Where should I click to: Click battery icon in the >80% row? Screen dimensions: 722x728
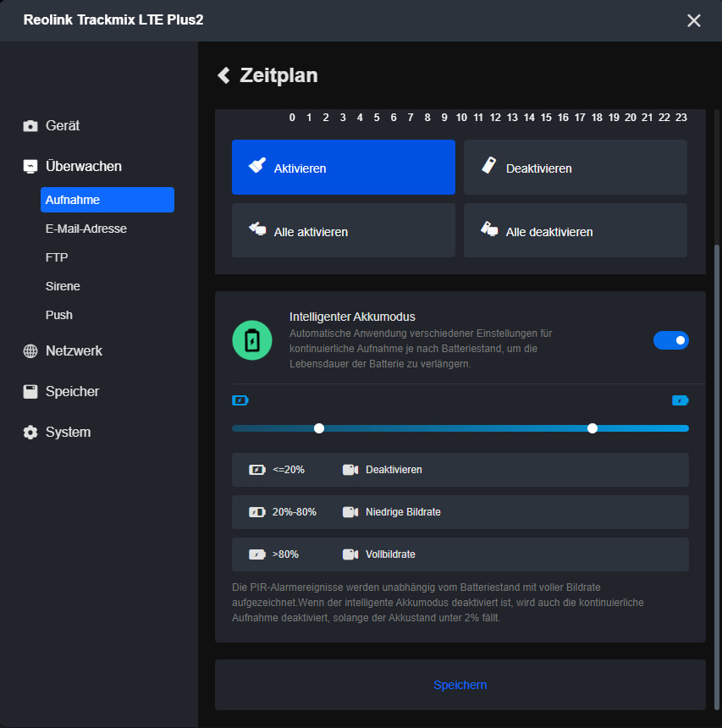pos(256,554)
